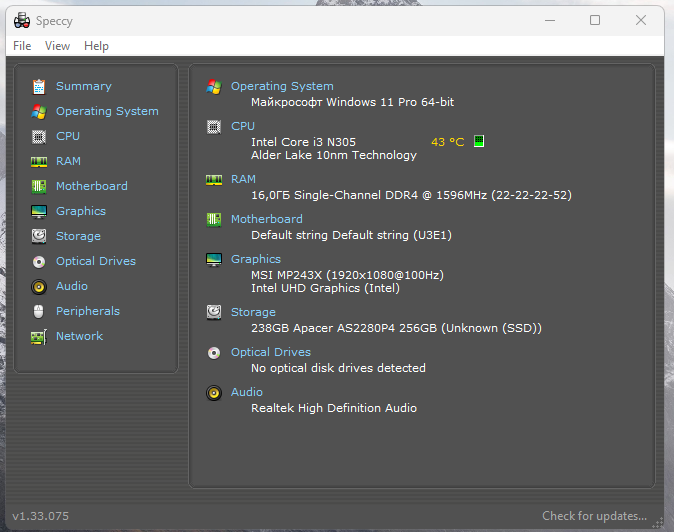Minimize the Speccy window
674x532 pixels.
pyautogui.click(x=550, y=20)
